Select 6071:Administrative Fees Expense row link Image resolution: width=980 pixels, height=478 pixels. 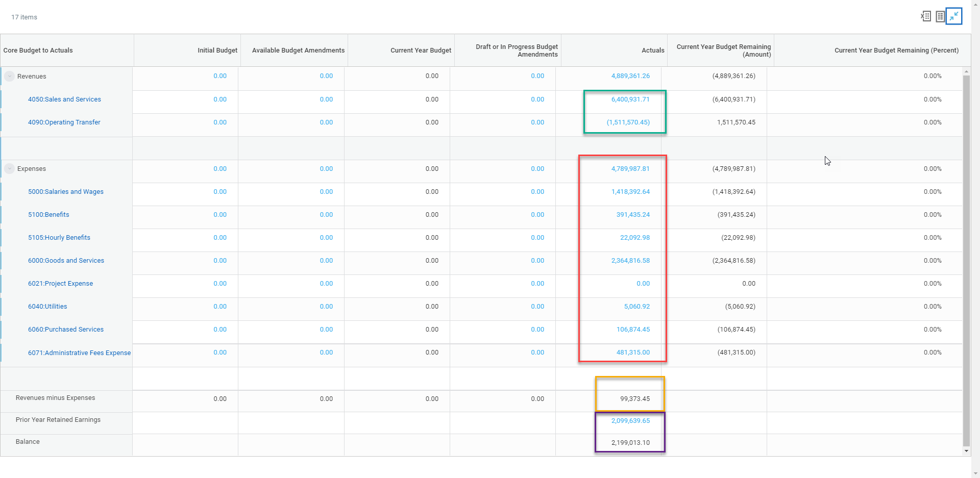coord(79,353)
